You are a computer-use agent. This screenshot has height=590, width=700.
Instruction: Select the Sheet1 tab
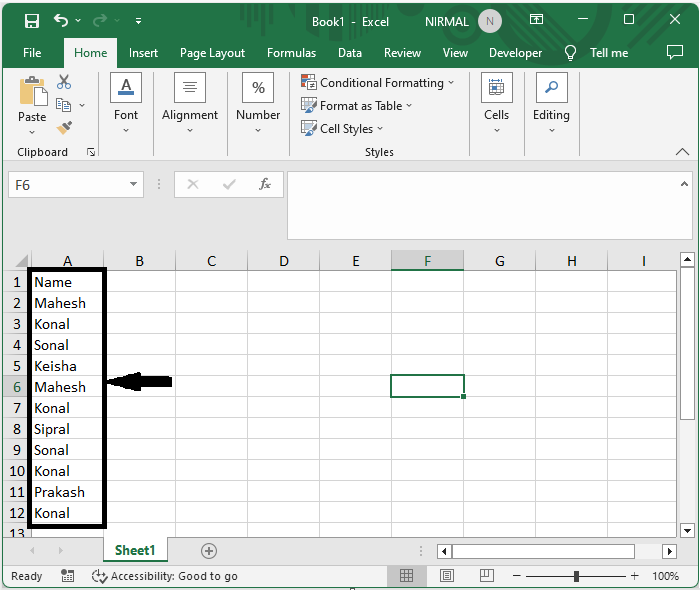(135, 550)
